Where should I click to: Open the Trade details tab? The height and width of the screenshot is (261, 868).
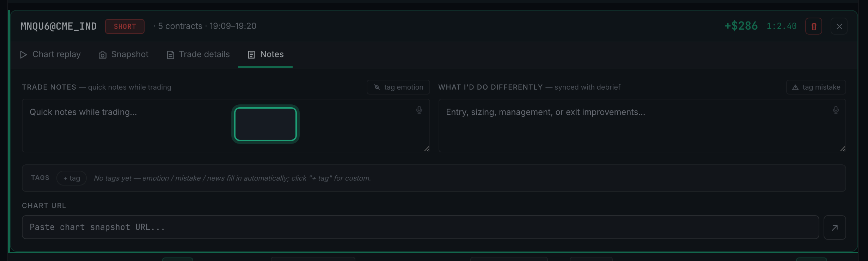pyautogui.click(x=198, y=55)
